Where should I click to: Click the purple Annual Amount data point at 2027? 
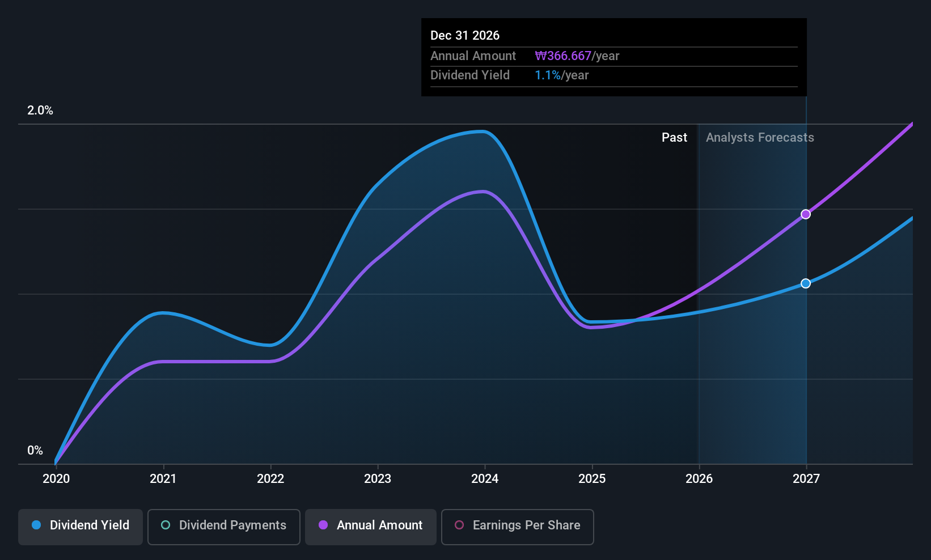tap(806, 214)
